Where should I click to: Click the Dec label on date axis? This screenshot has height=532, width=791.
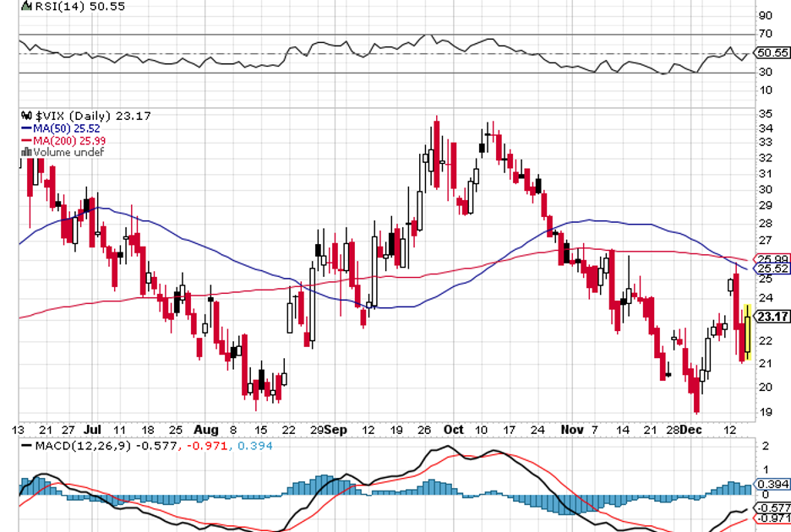[694, 429]
